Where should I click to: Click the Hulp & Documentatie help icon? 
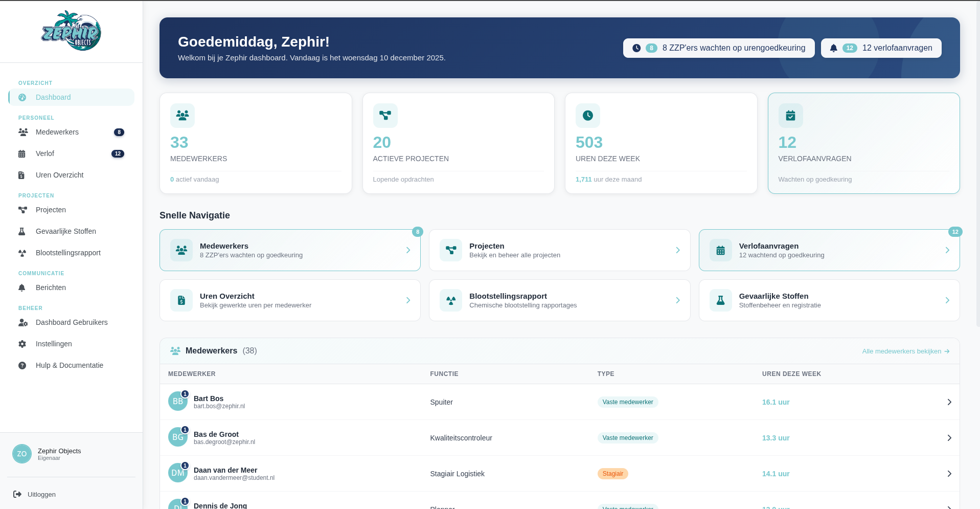pyautogui.click(x=22, y=365)
